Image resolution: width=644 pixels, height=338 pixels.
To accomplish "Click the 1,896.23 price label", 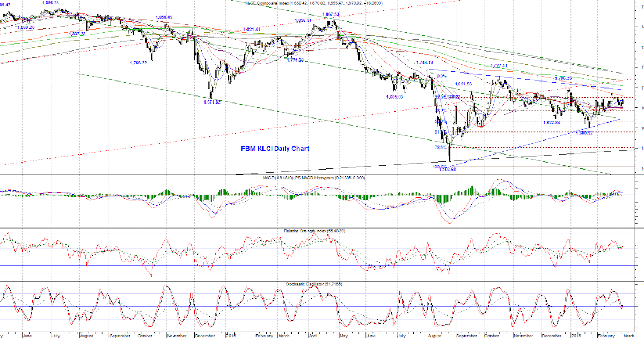I will (50, 3).
